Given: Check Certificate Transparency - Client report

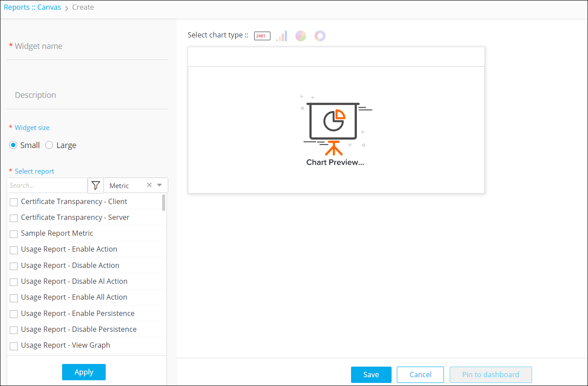Looking at the screenshot, I should point(14,202).
